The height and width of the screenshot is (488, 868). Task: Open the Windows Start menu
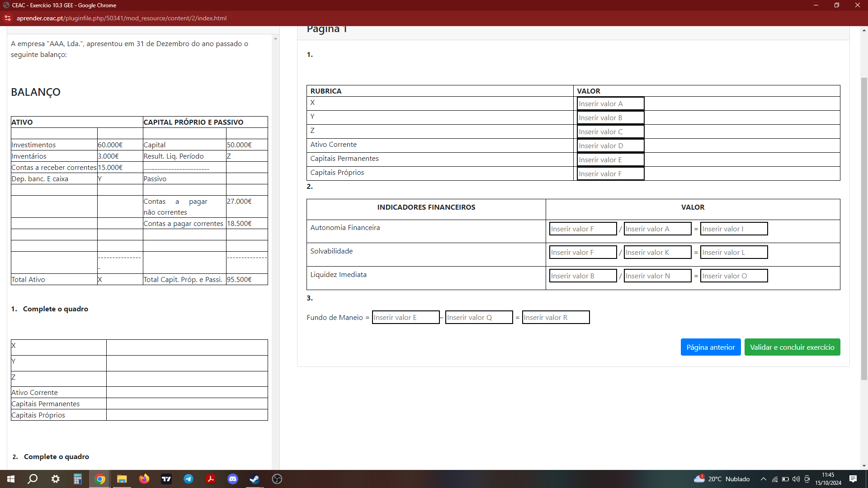click(x=11, y=479)
